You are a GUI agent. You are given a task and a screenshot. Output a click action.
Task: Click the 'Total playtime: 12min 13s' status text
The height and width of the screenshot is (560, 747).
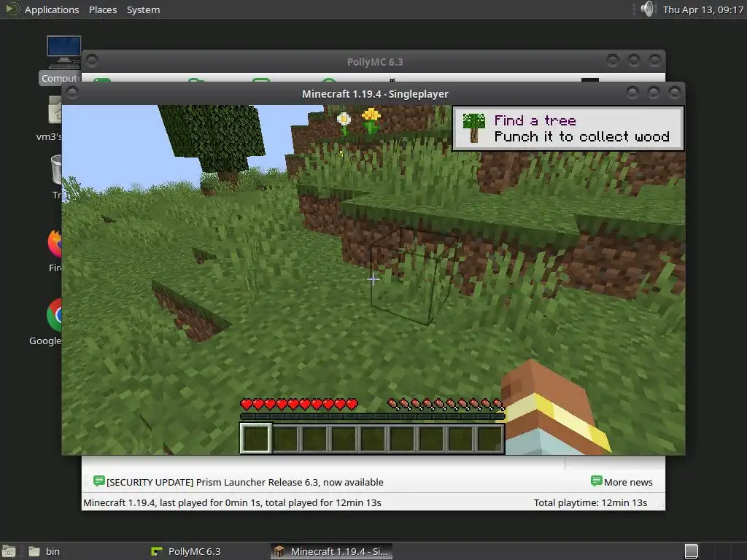click(x=590, y=503)
